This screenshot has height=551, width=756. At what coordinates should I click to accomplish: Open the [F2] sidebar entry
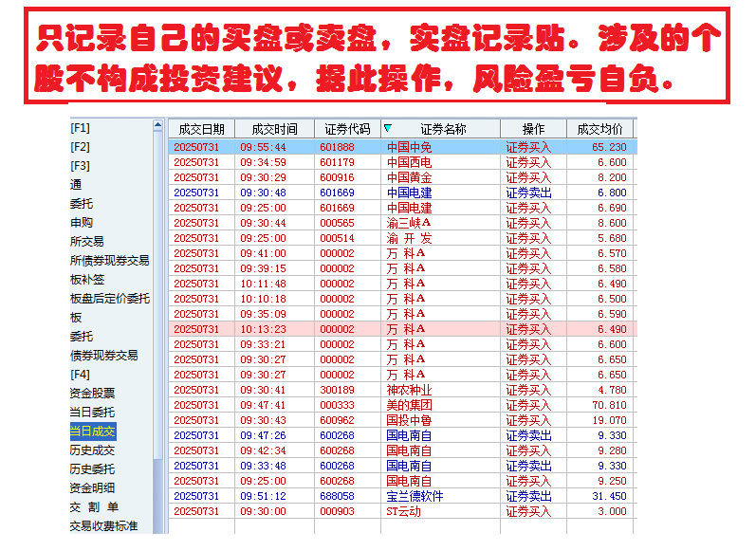(80, 147)
